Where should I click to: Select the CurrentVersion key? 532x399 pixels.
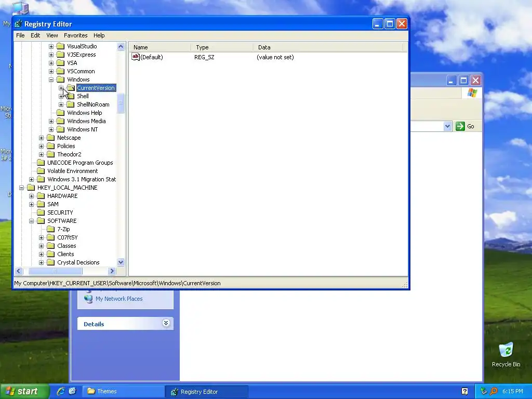[96, 88]
